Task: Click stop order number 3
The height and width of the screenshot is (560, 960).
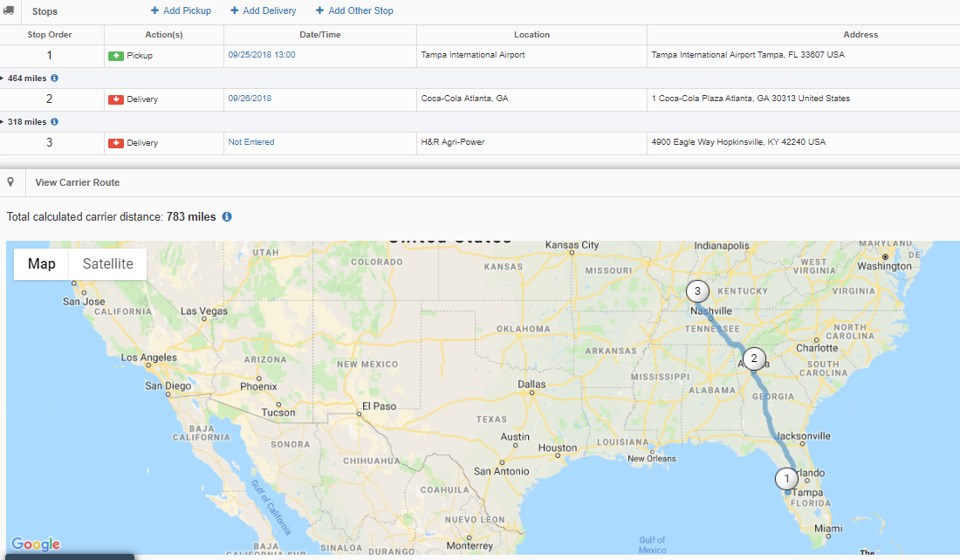Action: click(x=50, y=142)
